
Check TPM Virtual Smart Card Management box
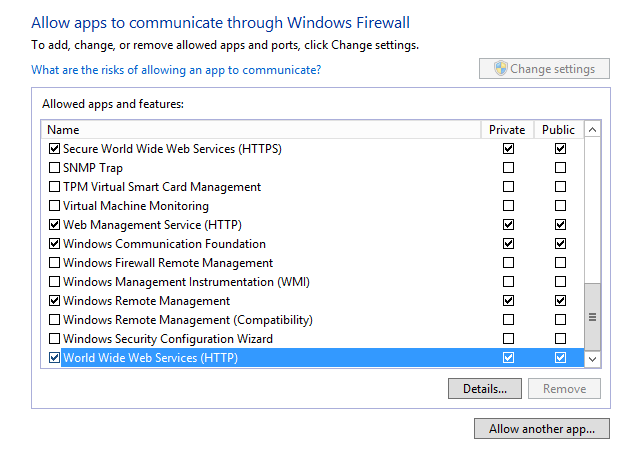pos(54,187)
